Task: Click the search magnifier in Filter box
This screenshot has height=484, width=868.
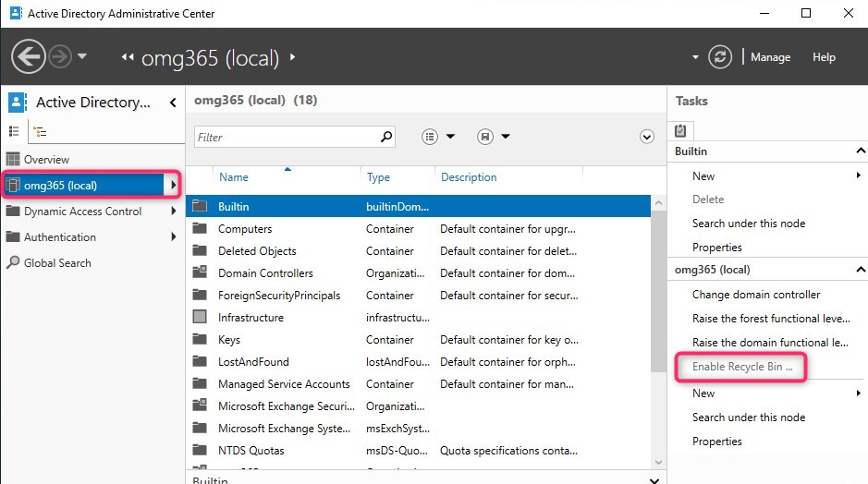Action: (x=386, y=137)
